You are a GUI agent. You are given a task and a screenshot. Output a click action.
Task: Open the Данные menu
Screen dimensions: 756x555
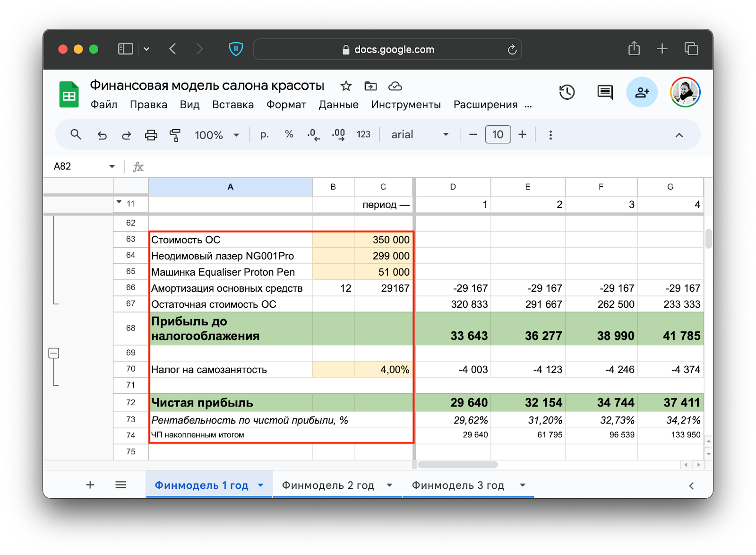coord(338,104)
